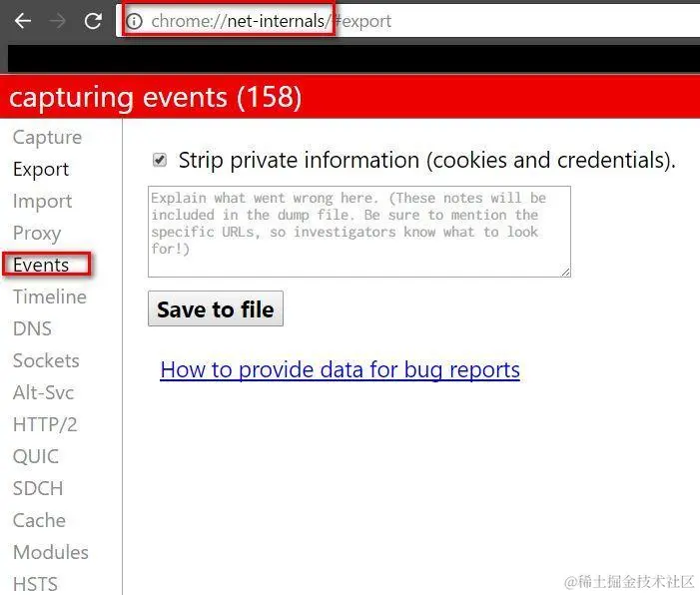Viewport: 700px width, 595px height.
Task: Switch to the Capture tab
Action: click(47, 138)
